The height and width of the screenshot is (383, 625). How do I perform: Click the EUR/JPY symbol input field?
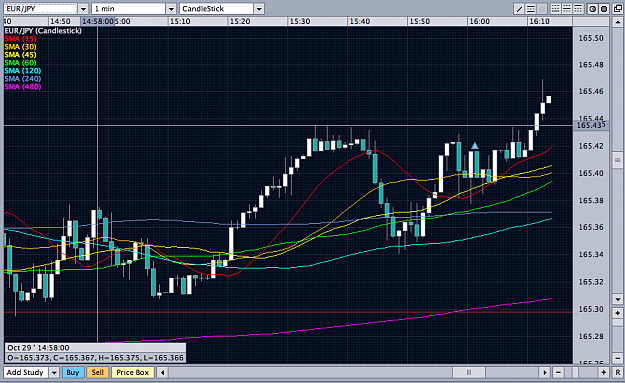coord(40,9)
